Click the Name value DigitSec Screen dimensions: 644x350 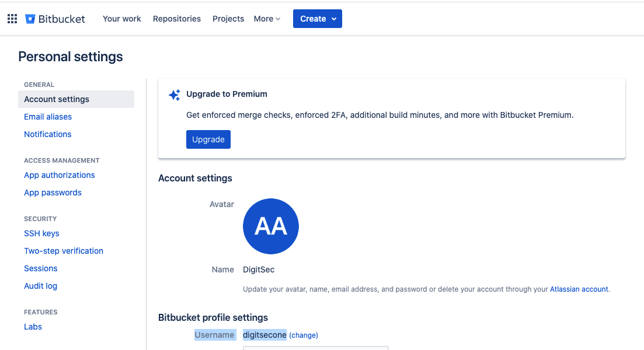click(259, 270)
